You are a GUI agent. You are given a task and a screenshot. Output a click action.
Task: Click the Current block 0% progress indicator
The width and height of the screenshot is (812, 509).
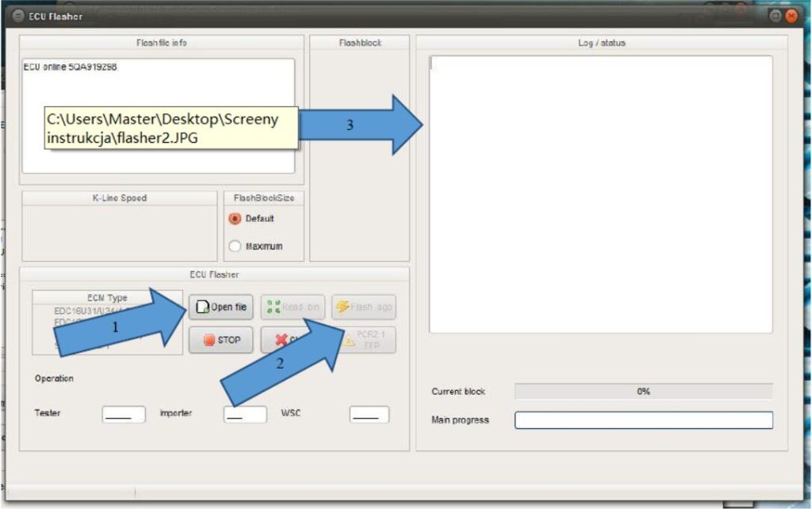(643, 390)
